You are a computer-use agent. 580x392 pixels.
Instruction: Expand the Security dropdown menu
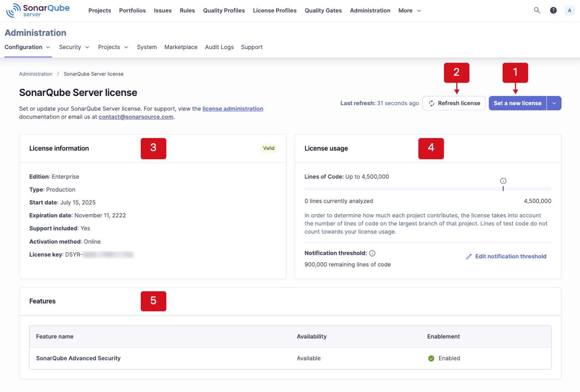click(x=74, y=47)
